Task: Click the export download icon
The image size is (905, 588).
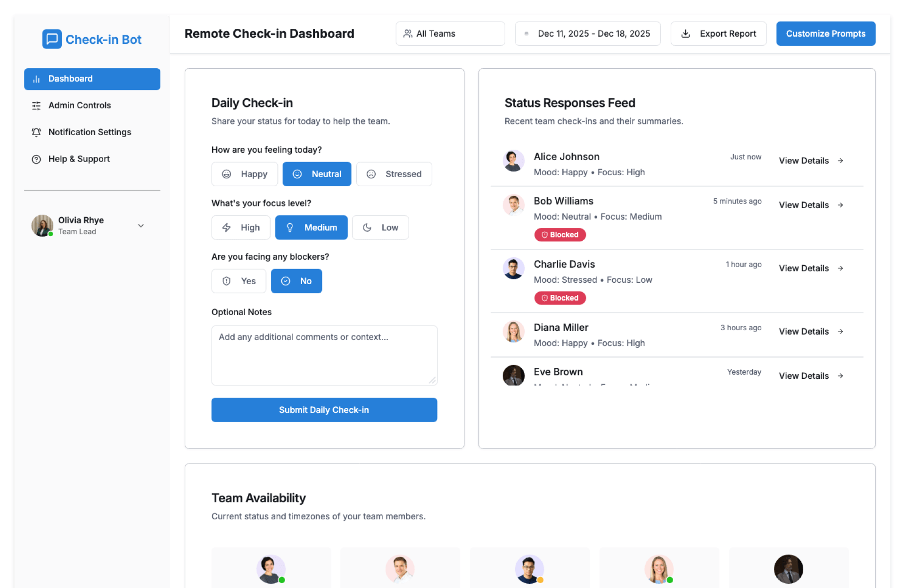Action: [x=685, y=33]
